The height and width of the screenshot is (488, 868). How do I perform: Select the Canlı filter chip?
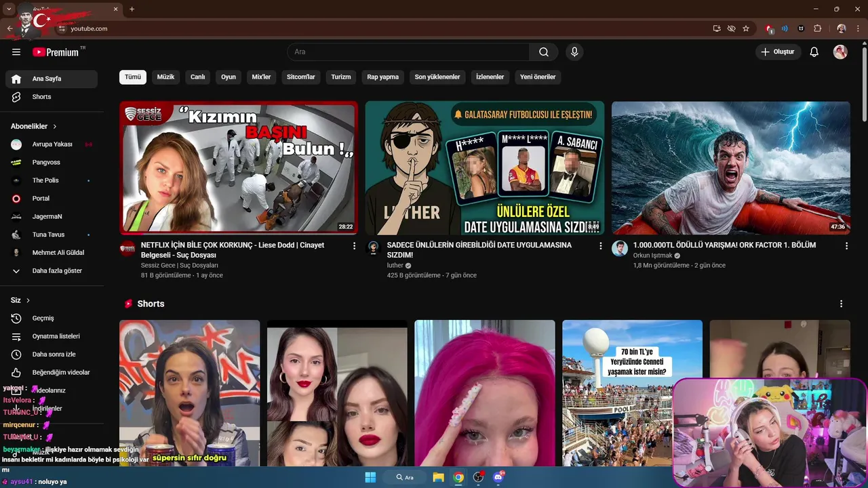(x=198, y=77)
